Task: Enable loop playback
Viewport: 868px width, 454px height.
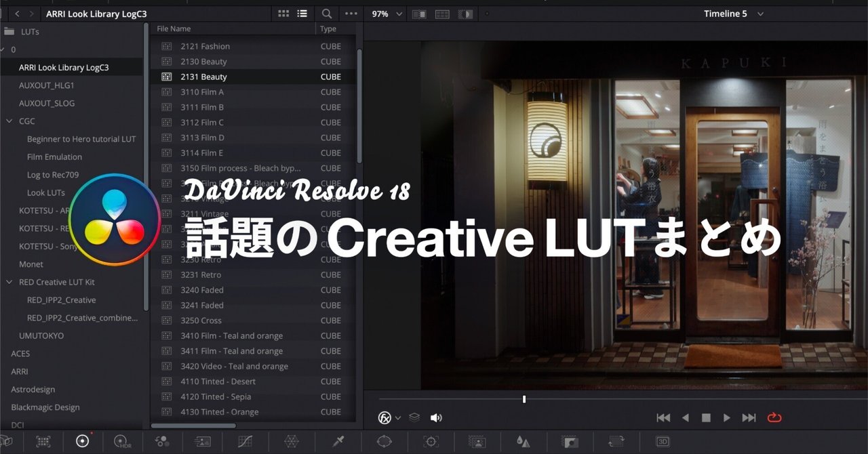Action: 774,418
